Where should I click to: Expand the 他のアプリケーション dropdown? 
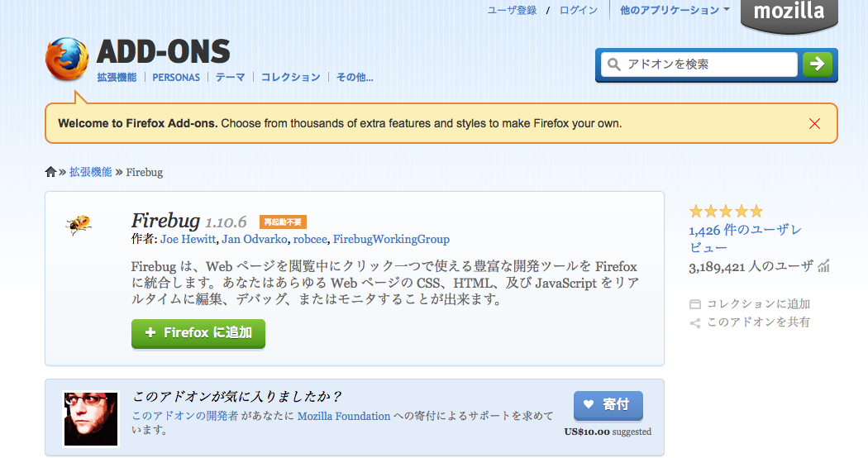point(675,10)
